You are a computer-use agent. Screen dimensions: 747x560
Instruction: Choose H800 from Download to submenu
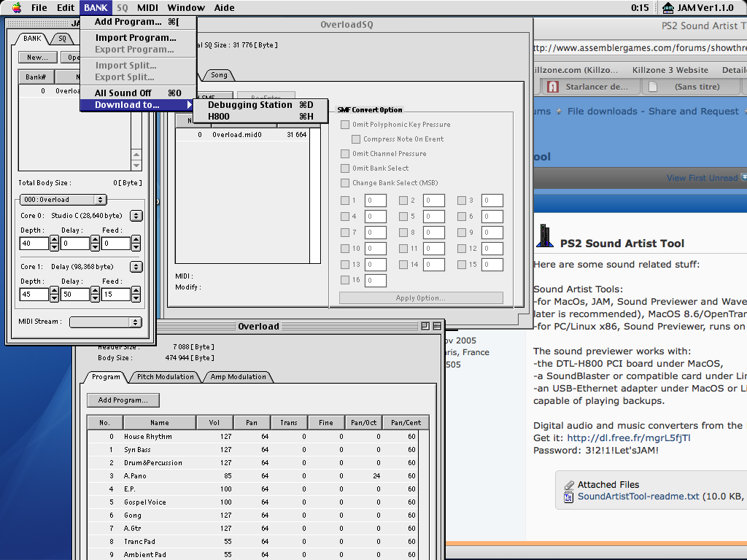(x=260, y=117)
